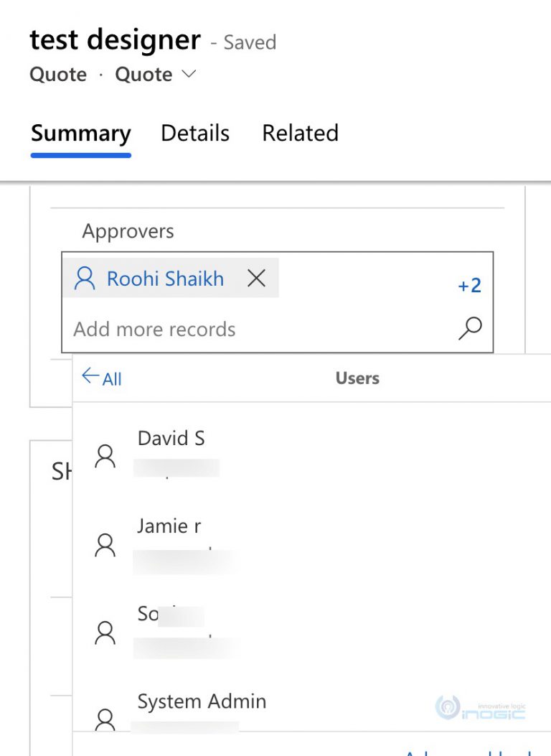Click the search magnifier in the Approvers field
This screenshot has height=756, width=551.
point(470,328)
